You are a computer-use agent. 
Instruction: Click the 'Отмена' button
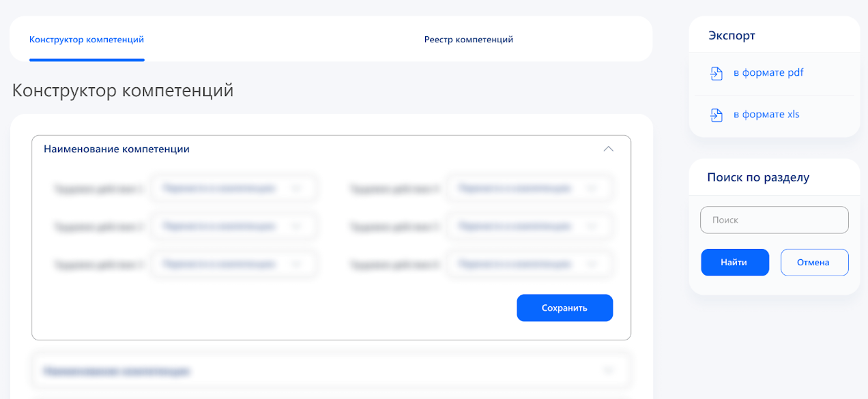[x=814, y=262]
